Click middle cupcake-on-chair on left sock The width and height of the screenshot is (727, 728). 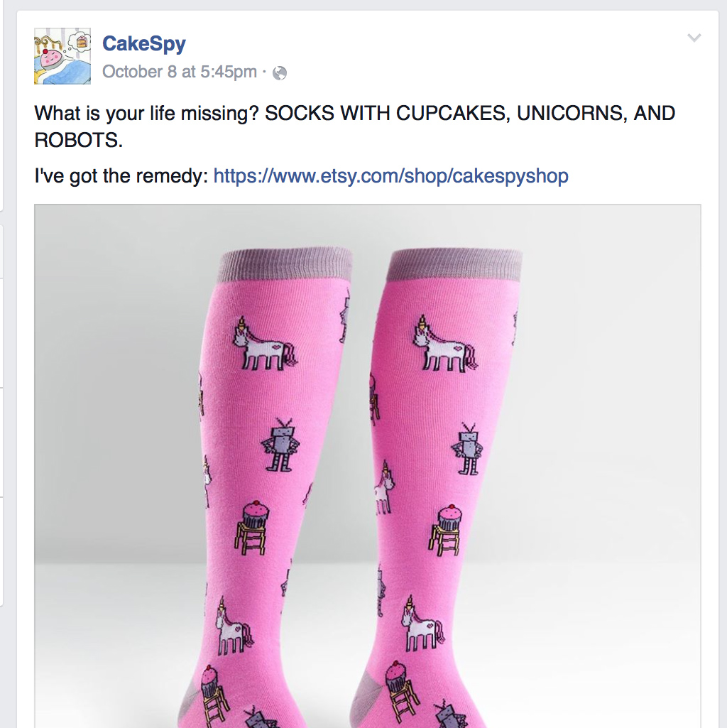click(x=252, y=527)
